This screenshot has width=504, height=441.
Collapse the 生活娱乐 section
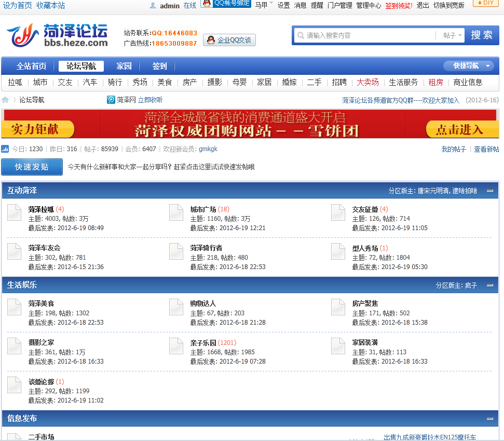click(x=490, y=285)
